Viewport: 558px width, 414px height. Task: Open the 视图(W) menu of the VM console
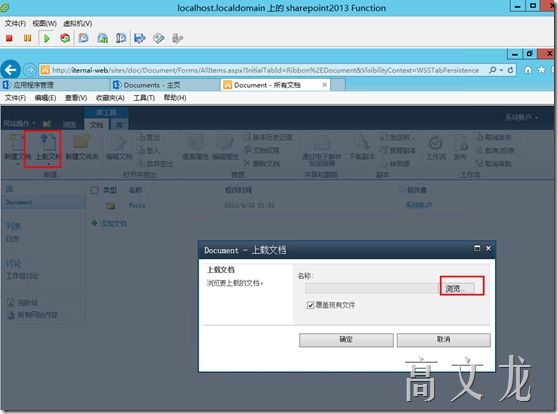coord(44,23)
